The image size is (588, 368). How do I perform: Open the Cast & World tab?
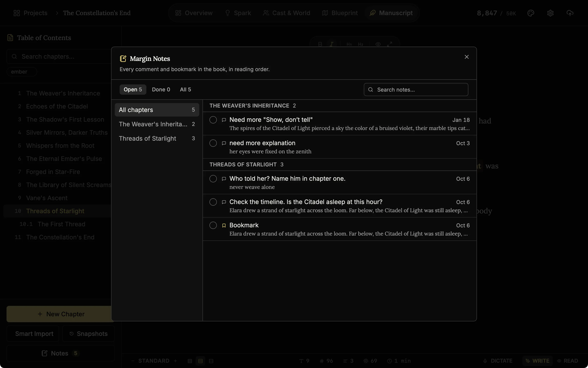tap(286, 13)
